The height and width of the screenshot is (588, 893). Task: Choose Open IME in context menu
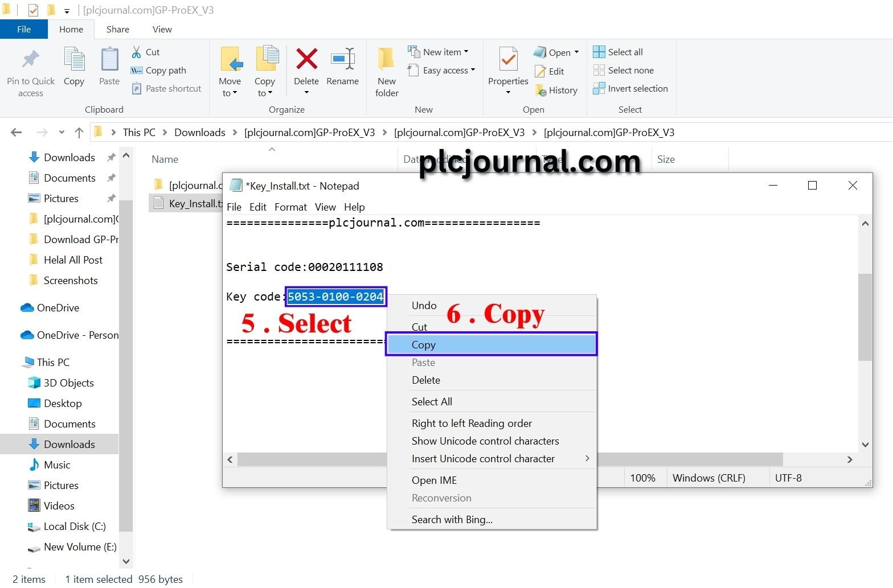(491, 480)
